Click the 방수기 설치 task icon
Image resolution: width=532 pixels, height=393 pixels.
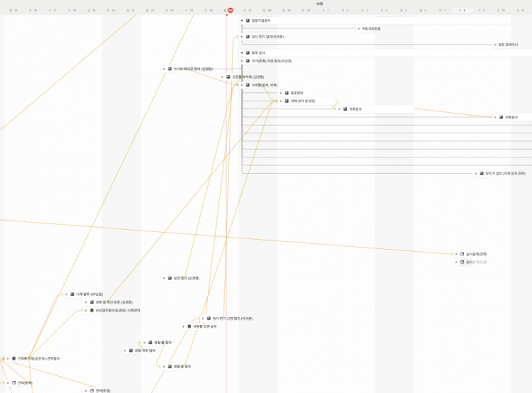tap(482, 173)
